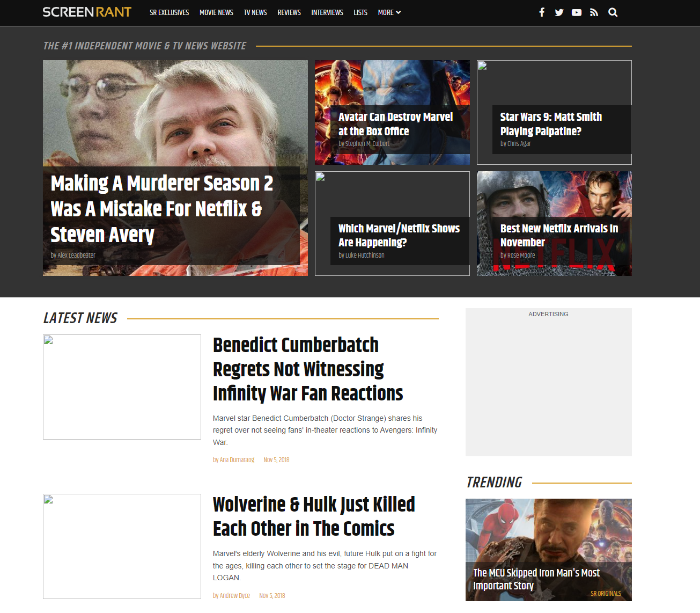Open Screen Rant's YouTube channel icon

[577, 12]
